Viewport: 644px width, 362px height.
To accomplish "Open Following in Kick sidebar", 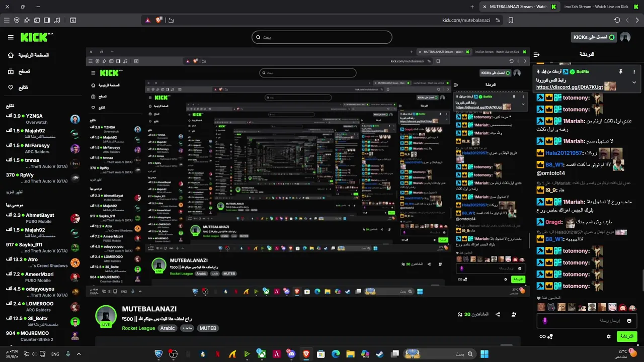I will (19, 87).
